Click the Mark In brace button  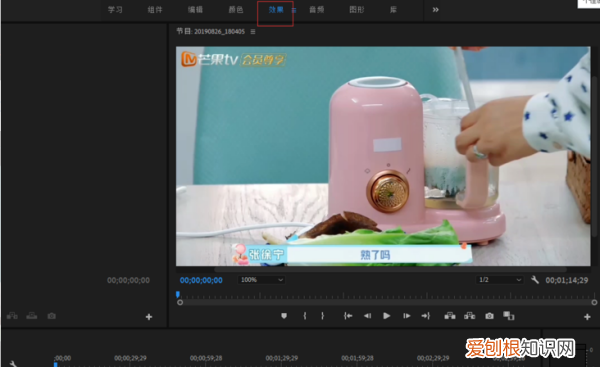click(x=305, y=316)
